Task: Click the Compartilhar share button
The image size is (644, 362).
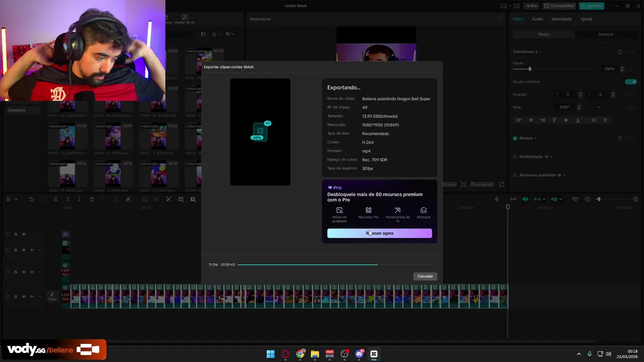Action: click(x=559, y=6)
